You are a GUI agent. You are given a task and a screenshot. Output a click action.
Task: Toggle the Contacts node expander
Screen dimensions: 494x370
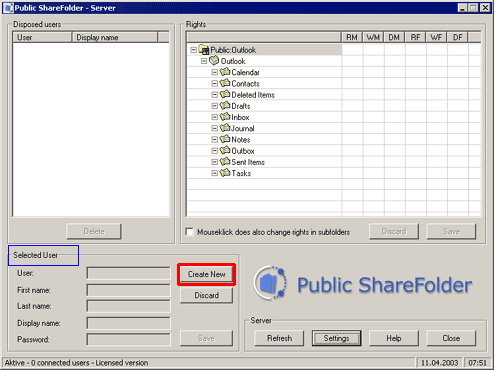215,83
